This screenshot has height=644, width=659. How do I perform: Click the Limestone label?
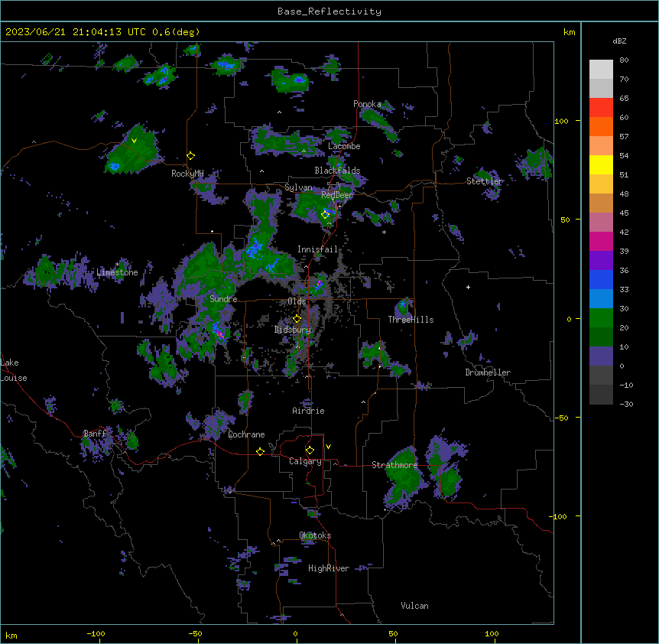click(117, 272)
